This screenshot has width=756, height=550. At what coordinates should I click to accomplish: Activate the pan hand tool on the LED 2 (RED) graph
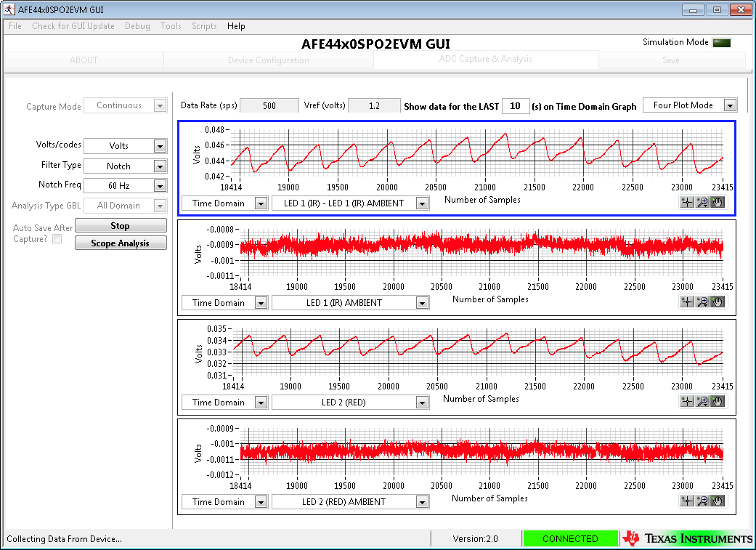(x=718, y=400)
